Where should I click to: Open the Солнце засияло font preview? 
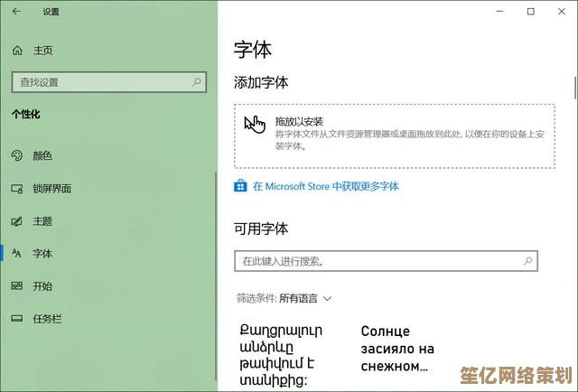pos(397,349)
